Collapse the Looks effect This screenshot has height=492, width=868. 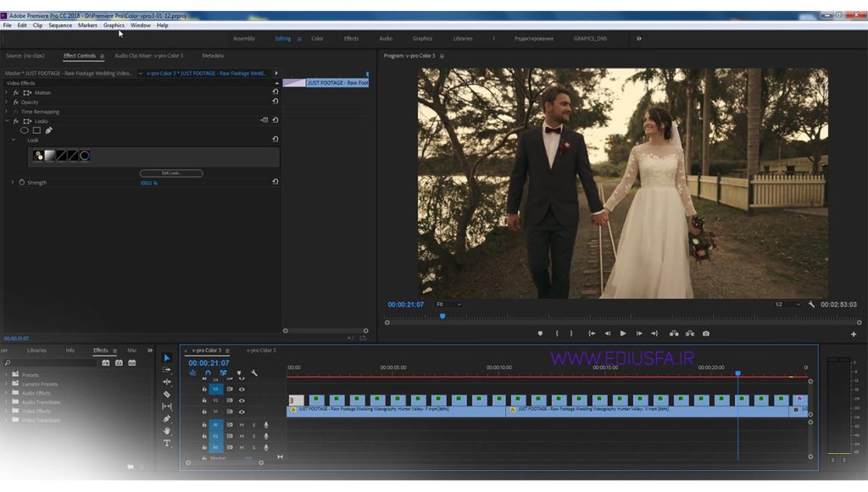coord(7,120)
